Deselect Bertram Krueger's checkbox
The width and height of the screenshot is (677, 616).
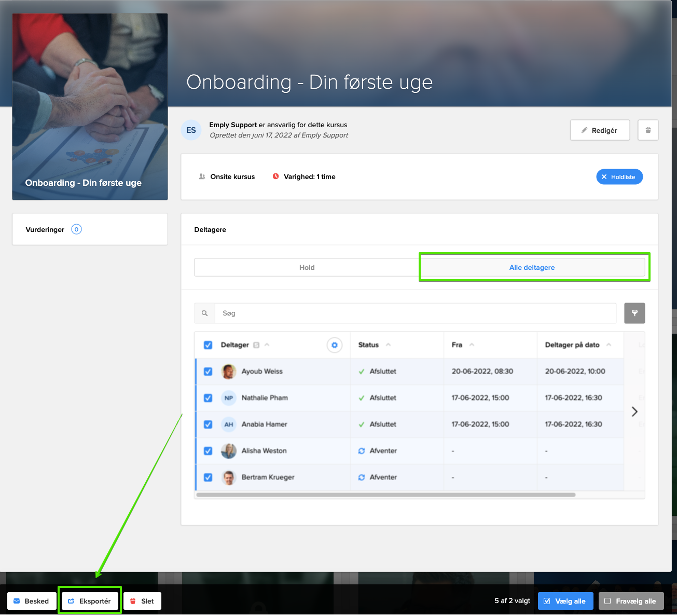coord(208,477)
